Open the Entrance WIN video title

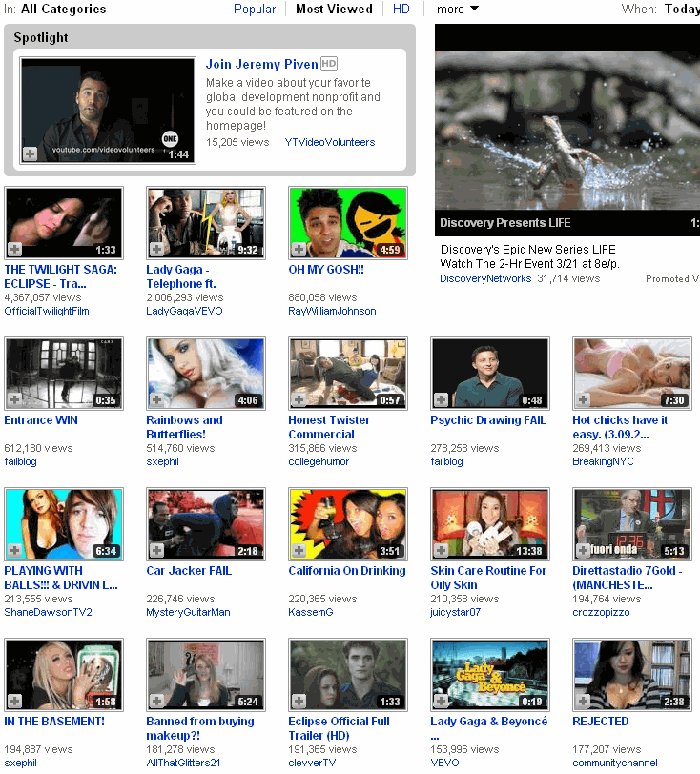pyautogui.click(x=41, y=420)
